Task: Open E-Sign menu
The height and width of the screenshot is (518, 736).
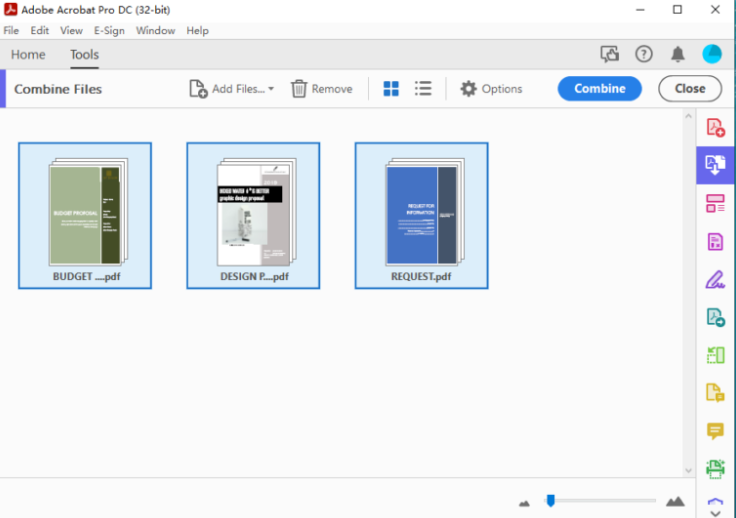Action: click(109, 30)
